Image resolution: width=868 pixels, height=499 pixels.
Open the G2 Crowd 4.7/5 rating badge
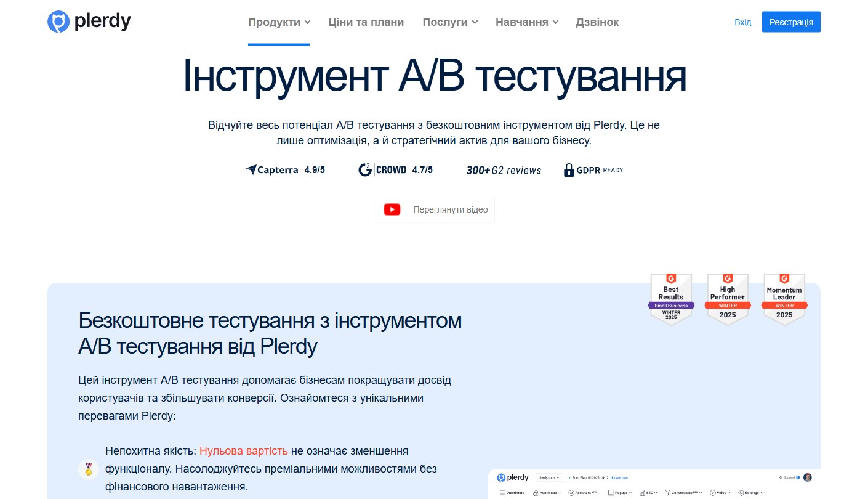(395, 170)
